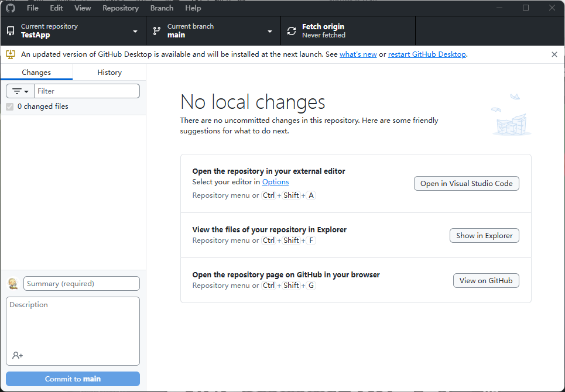Click the Never fetched status text
This screenshot has height=392, width=565.
point(324,35)
